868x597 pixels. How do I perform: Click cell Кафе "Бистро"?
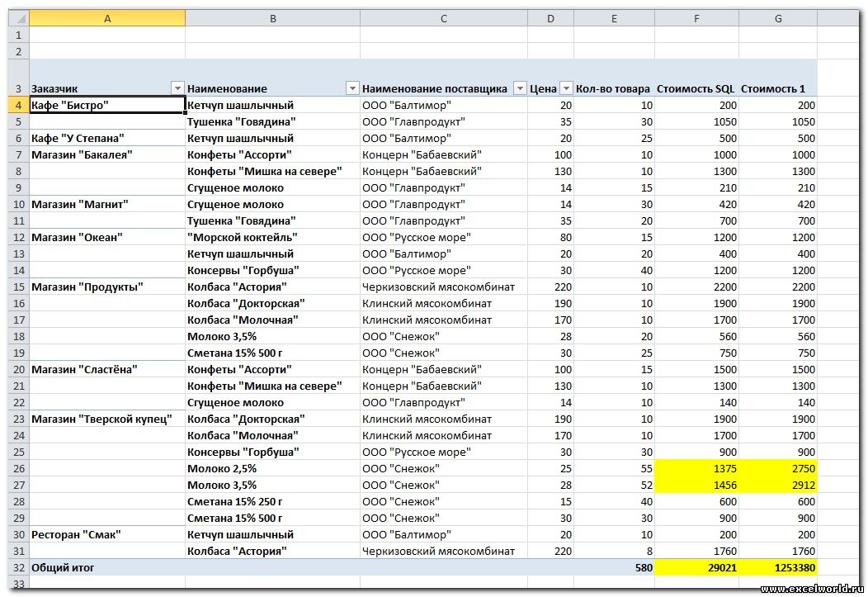point(106,105)
